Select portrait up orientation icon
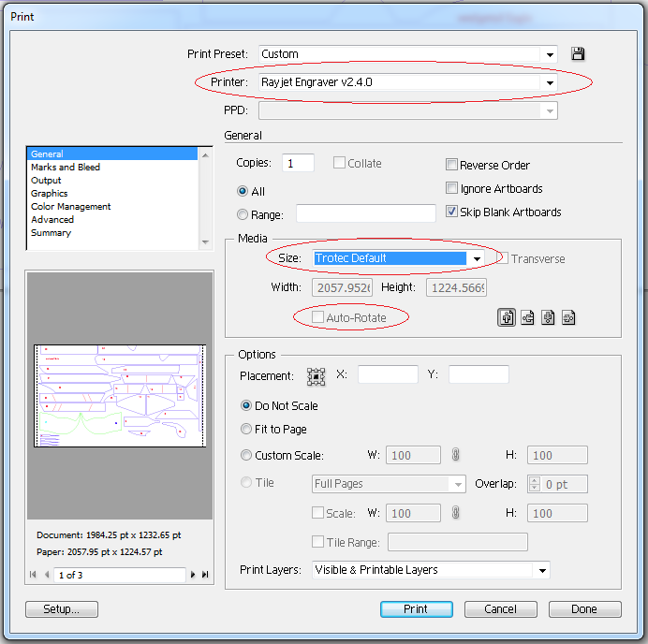Viewport: 648px width, 644px height. pos(507,317)
